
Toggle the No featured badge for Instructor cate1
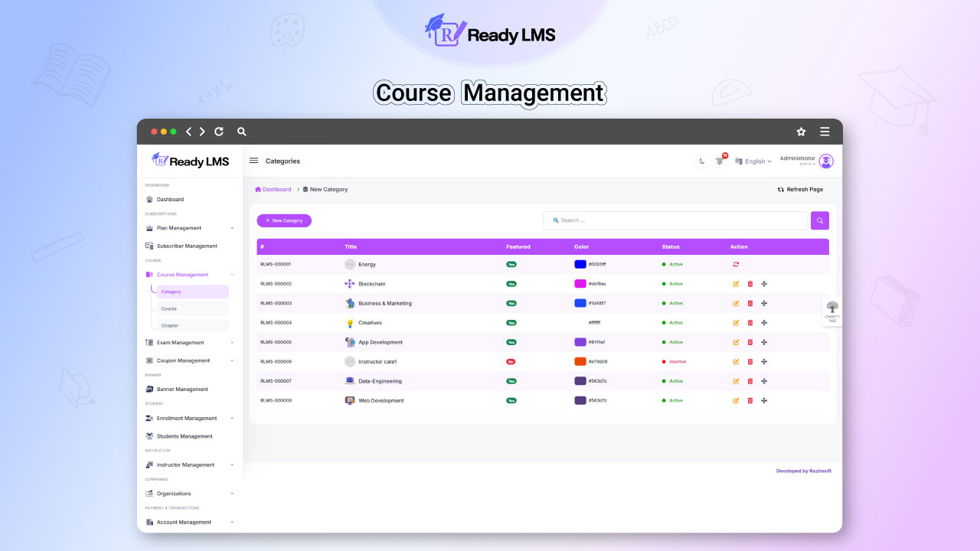pyautogui.click(x=511, y=362)
